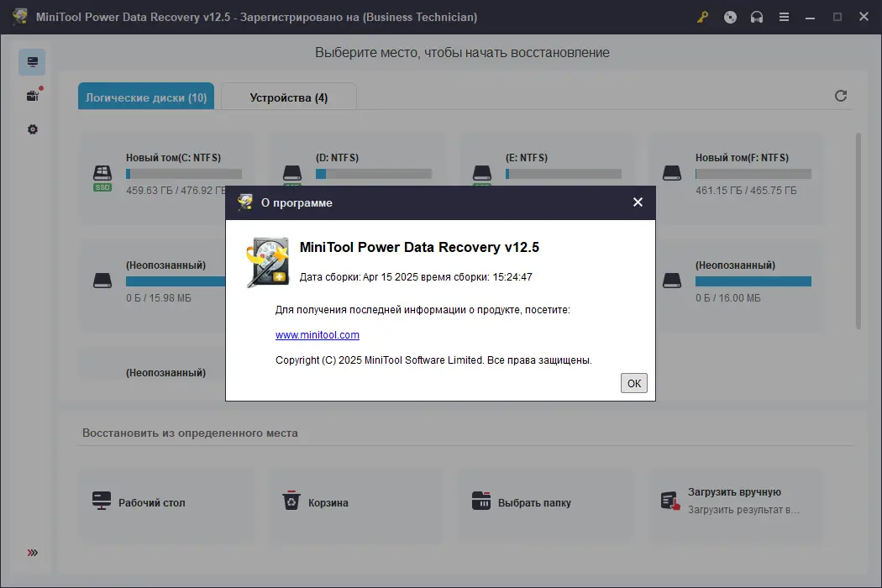Close the О программе dialog
This screenshot has width=882, height=588.
tap(638, 202)
